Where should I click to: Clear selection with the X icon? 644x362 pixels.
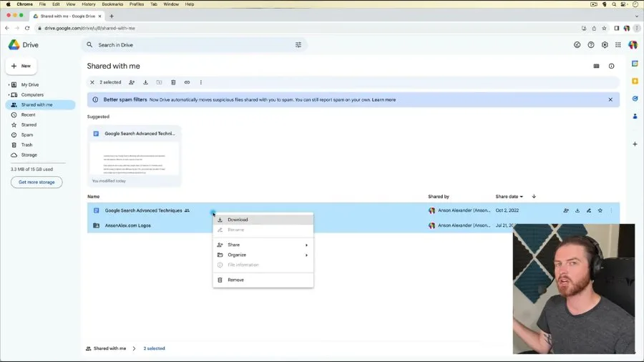(92, 82)
